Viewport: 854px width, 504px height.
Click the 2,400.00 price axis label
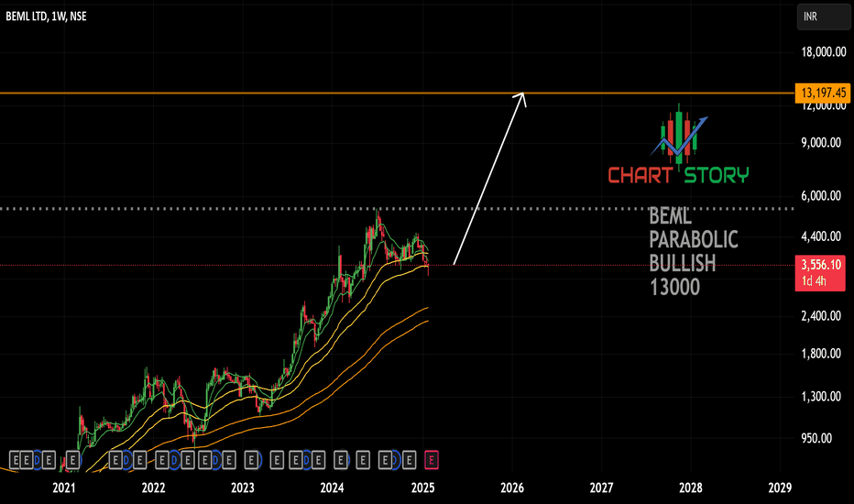[821, 316]
